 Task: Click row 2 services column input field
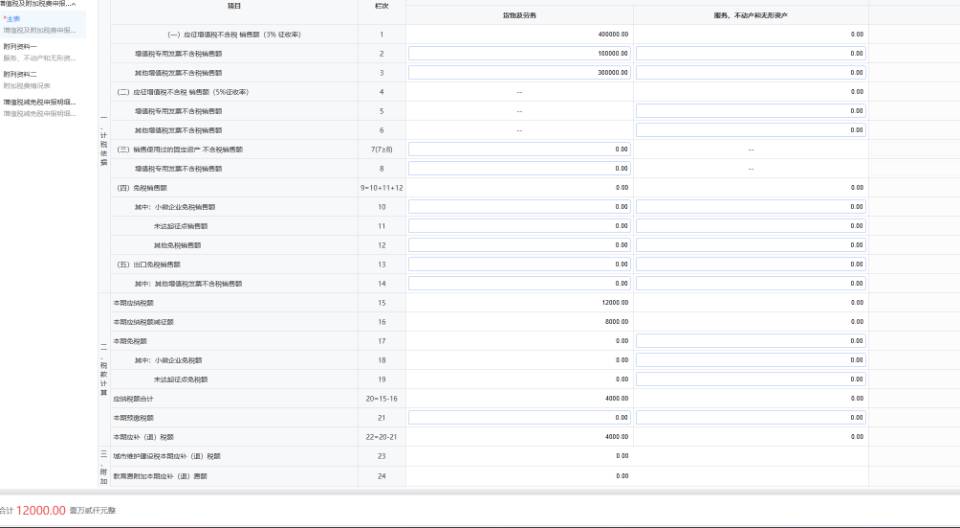(751, 53)
